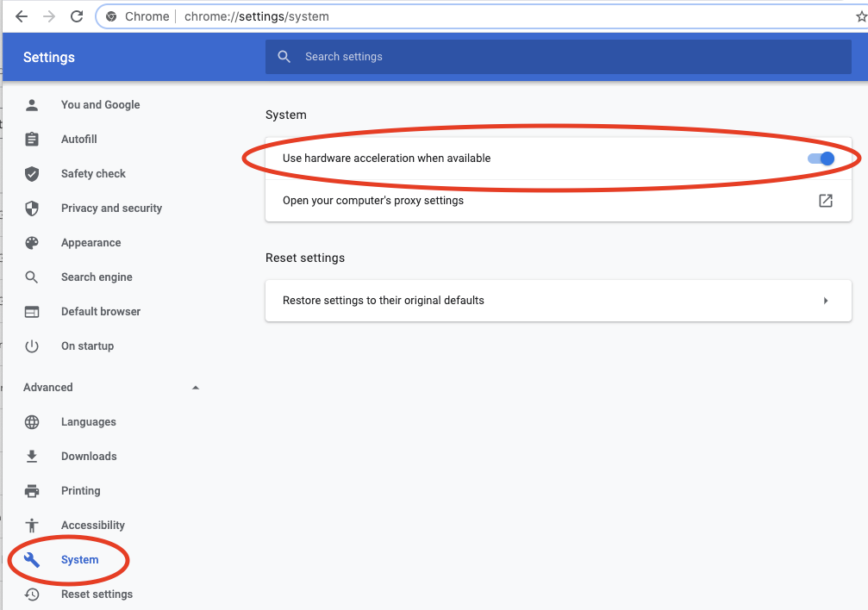Open Printing settings

click(81, 490)
